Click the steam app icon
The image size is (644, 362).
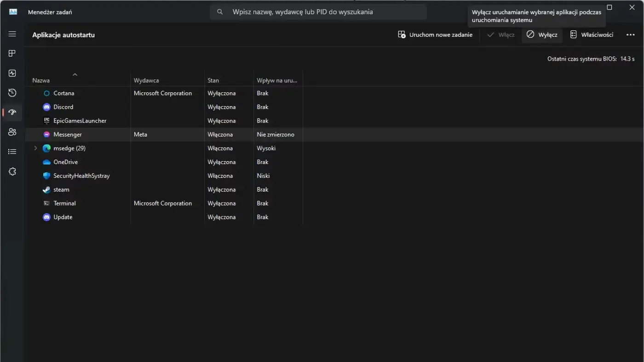pos(46,190)
